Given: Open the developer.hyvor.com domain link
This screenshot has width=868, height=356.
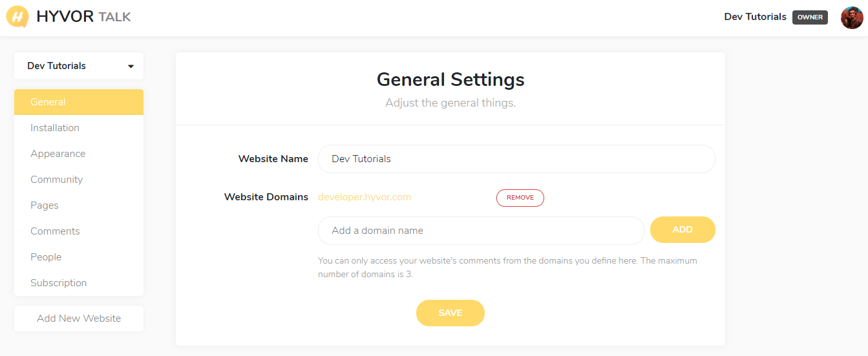Looking at the screenshot, I should tap(365, 197).
